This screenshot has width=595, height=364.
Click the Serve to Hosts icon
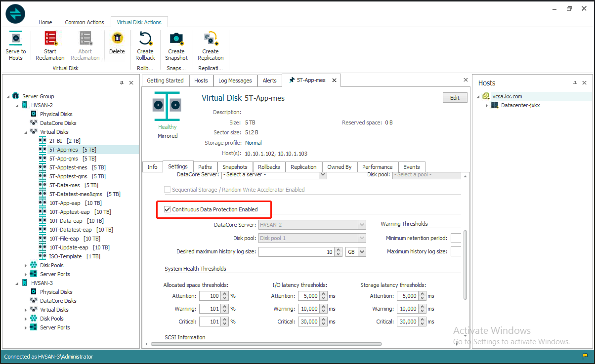click(16, 39)
